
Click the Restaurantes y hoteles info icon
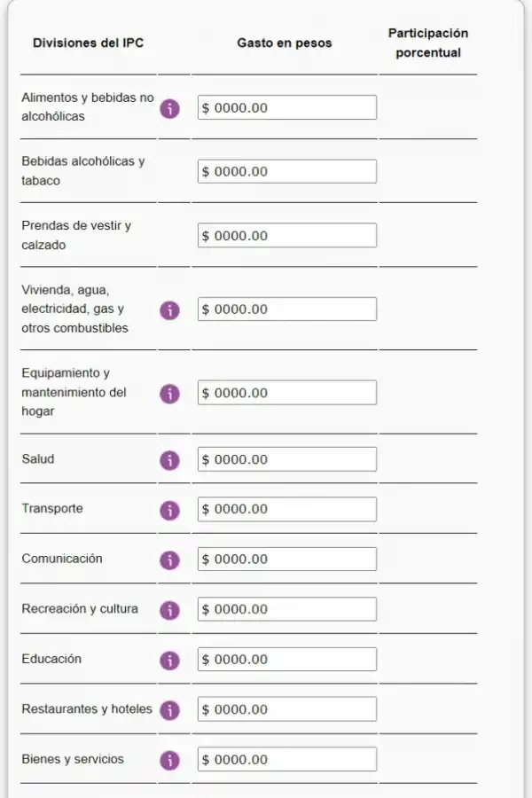(x=169, y=710)
